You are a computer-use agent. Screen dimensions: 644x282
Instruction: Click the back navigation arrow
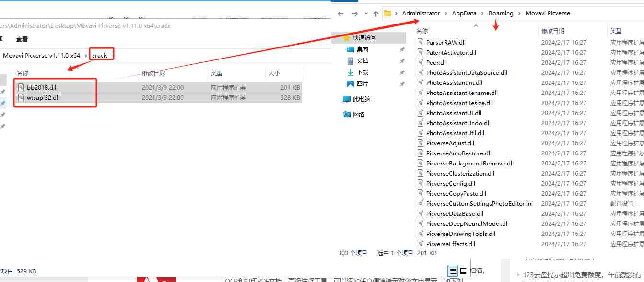click(x=340, y=13)
